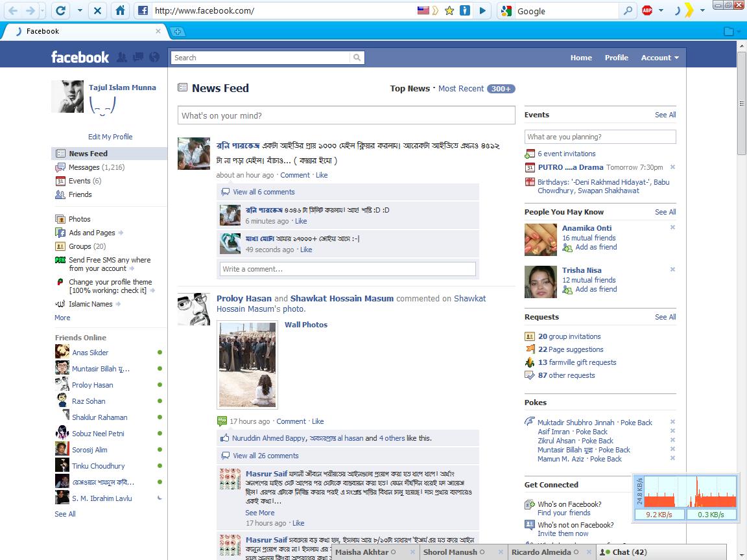Open chat with Anas Sikder
The width and height of the screenshot is (747, 560).
(90, 353)
